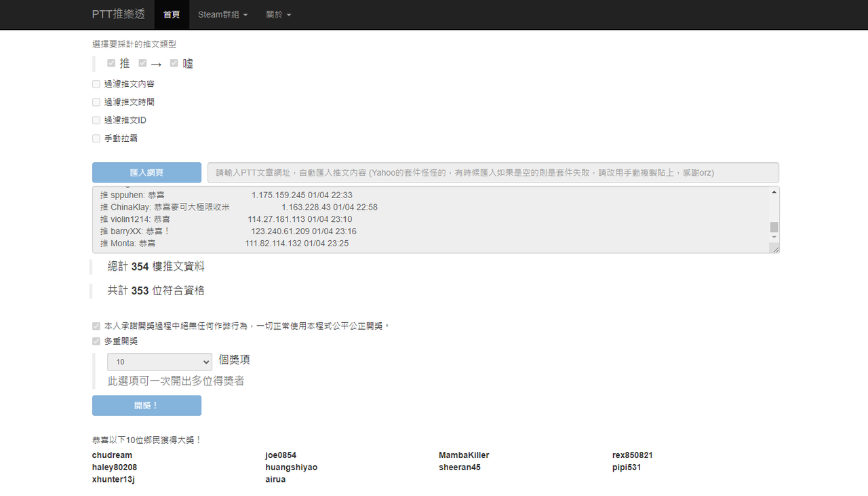Select the ChinaKlay comment line
This screenshot has height=496, width=868.
pyautogui.click(x=239, y=207)
